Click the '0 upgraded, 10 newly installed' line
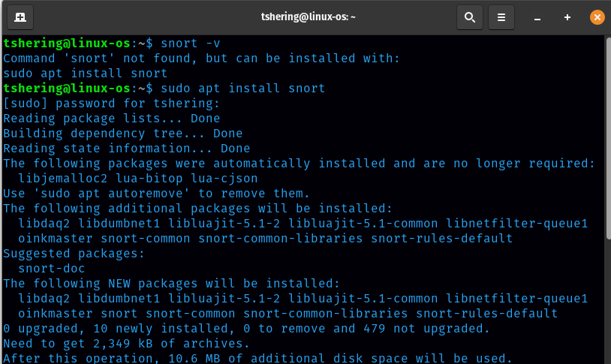This screenshot has height=364, width=611. tap(246, 329)
